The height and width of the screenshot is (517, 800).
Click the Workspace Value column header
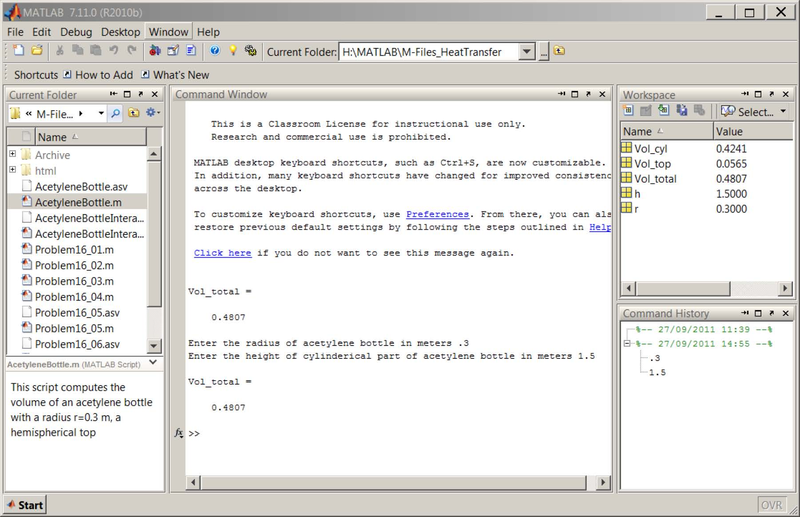(753, 131)
